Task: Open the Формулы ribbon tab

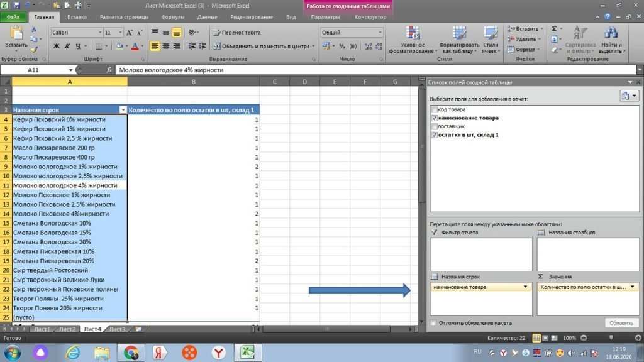Action: click(173, 17)
